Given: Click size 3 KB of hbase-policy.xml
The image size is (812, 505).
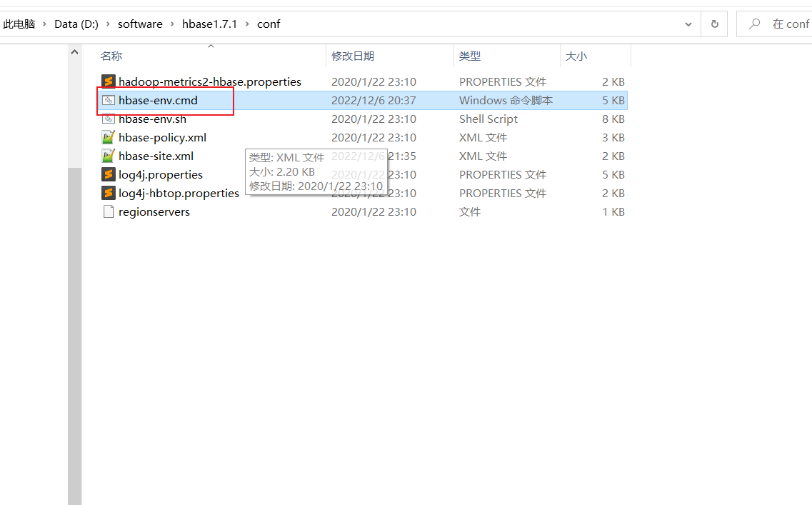Looking at the screenshot, I should [613, 137].
